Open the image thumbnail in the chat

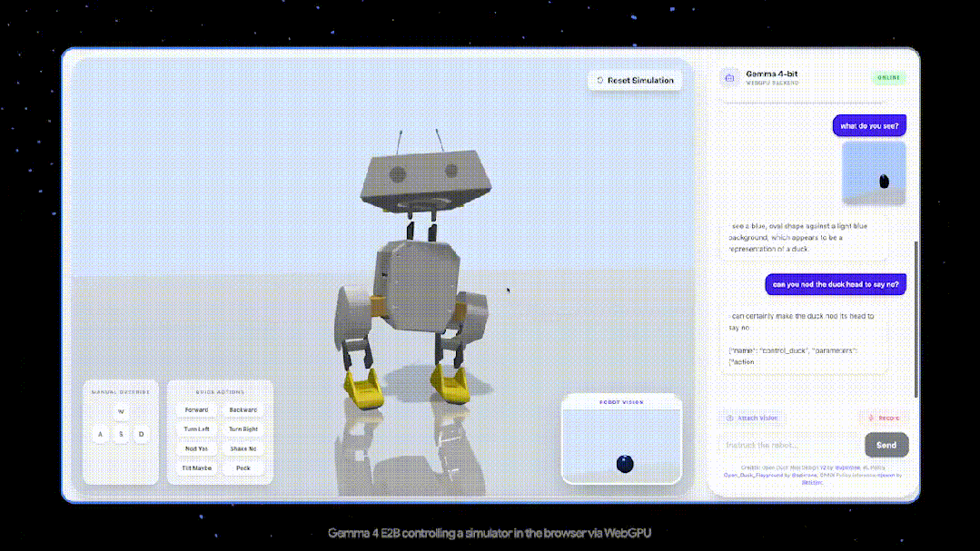tap(874, 172)
